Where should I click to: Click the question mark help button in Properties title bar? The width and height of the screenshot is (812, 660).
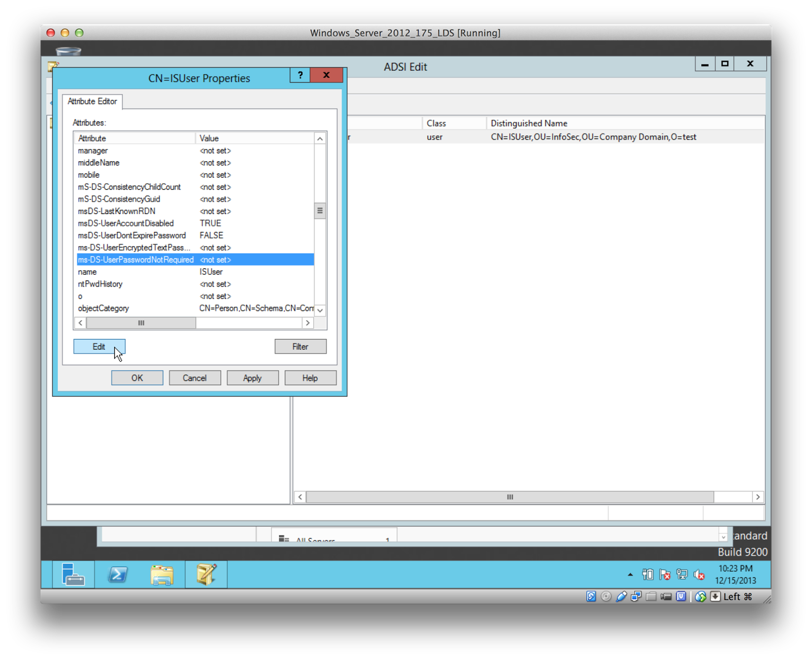point(300,75)
